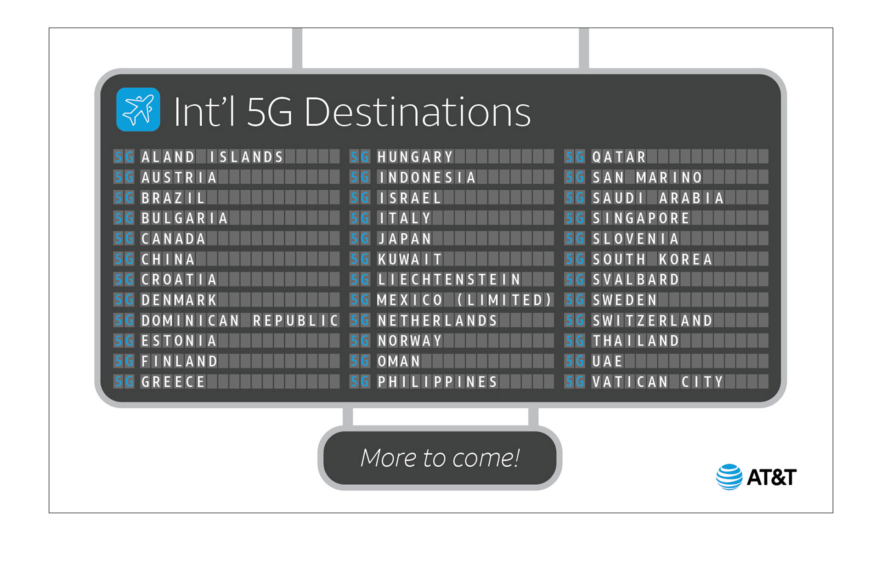Click the blue airplane icon
The width and height of the screenshot is (882, 588).
point(138,110)
